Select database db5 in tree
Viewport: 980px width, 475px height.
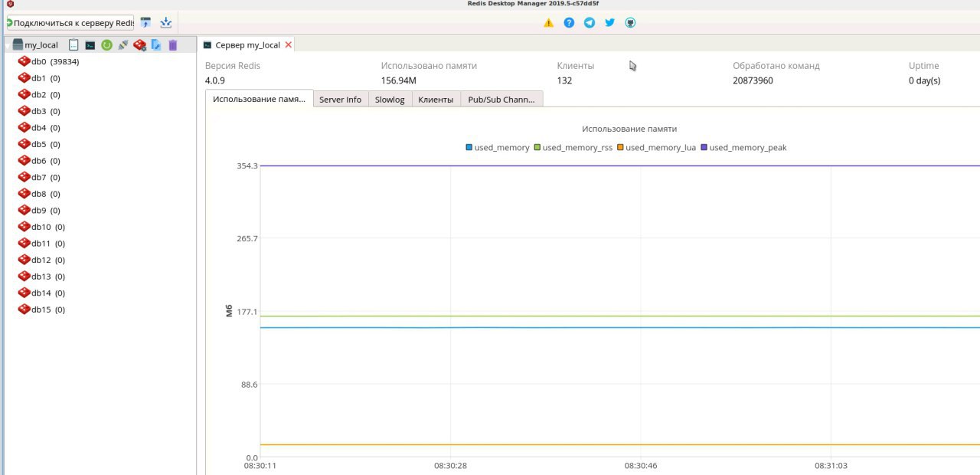coord(40,144)
